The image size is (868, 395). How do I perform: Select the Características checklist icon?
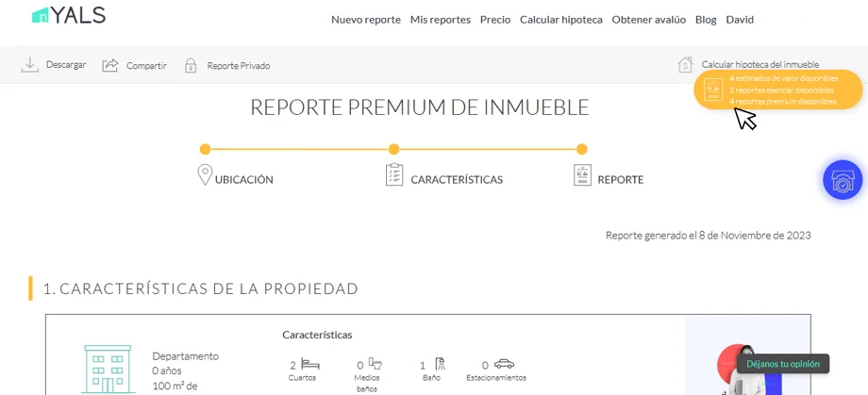pos(394,175)
